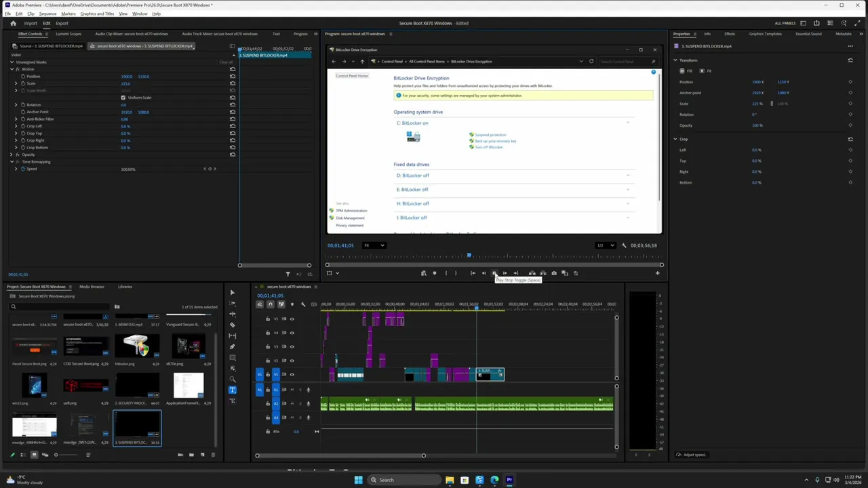Open the Graphics and Titles menu
This screenshot has width=868, height=488.
click(97, 14)
